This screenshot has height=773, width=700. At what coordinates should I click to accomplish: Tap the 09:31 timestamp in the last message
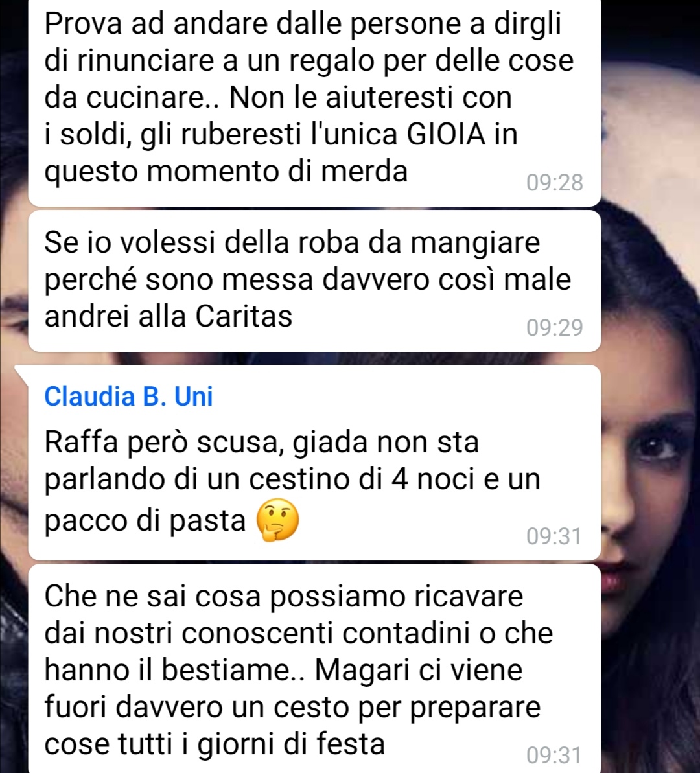(554, 756)
